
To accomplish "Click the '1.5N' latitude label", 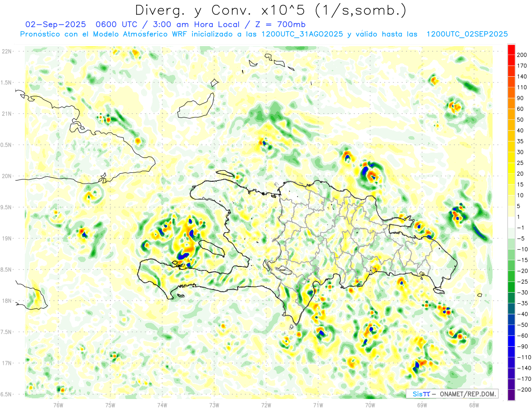I will point(7,82).
